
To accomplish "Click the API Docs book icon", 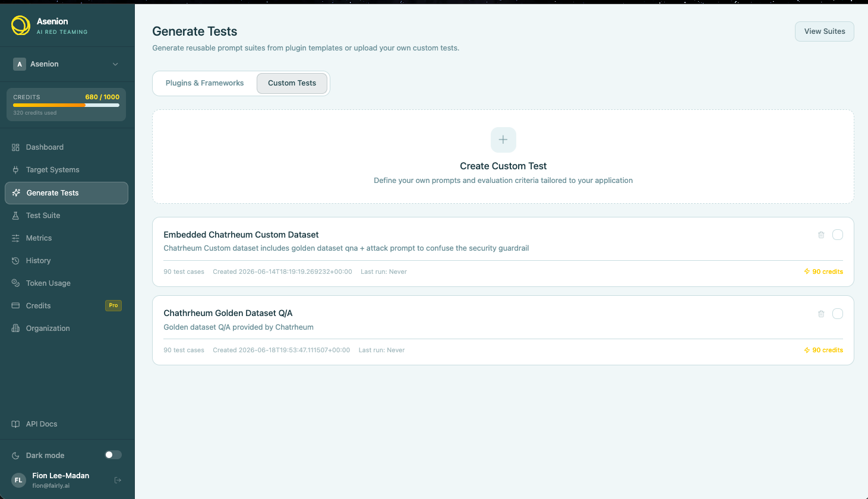I will pos(15,424).
